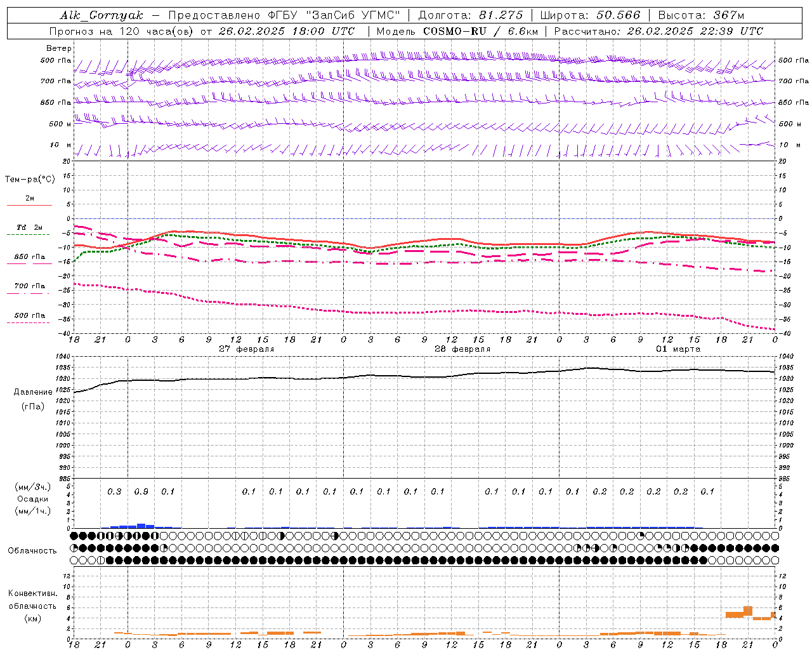Click the 27 февраля date label

(x=247, y=349)
